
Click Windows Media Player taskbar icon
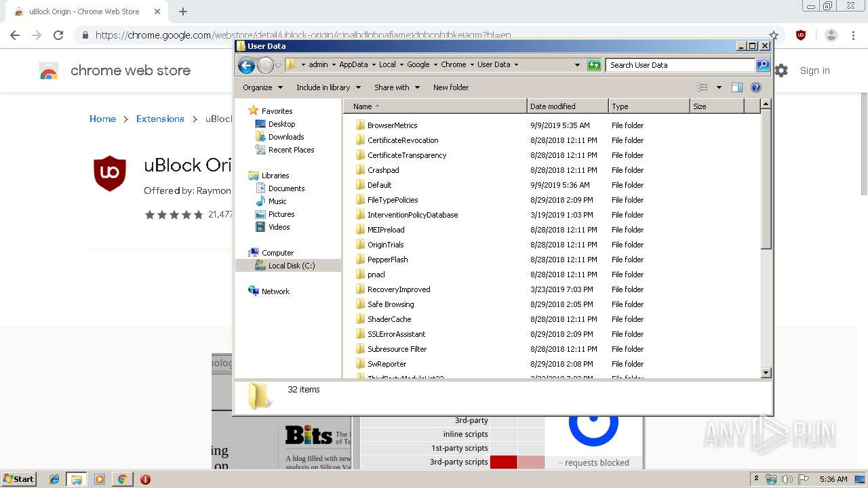100,479
